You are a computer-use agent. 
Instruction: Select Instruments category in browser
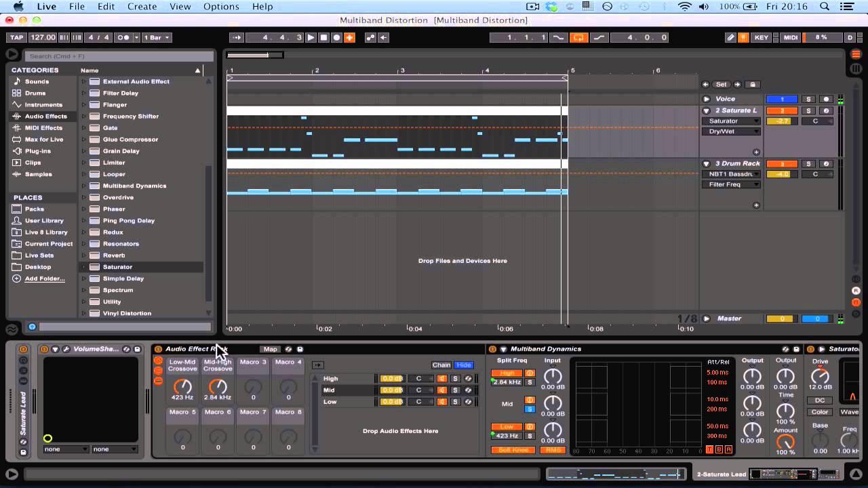point(43,104)
